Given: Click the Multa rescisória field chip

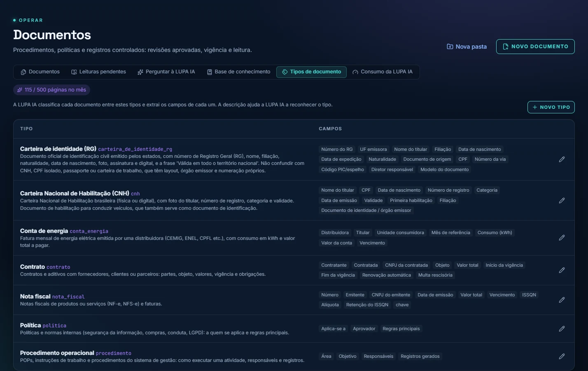Looking at the screenshot, I should [x=435, y=275].
